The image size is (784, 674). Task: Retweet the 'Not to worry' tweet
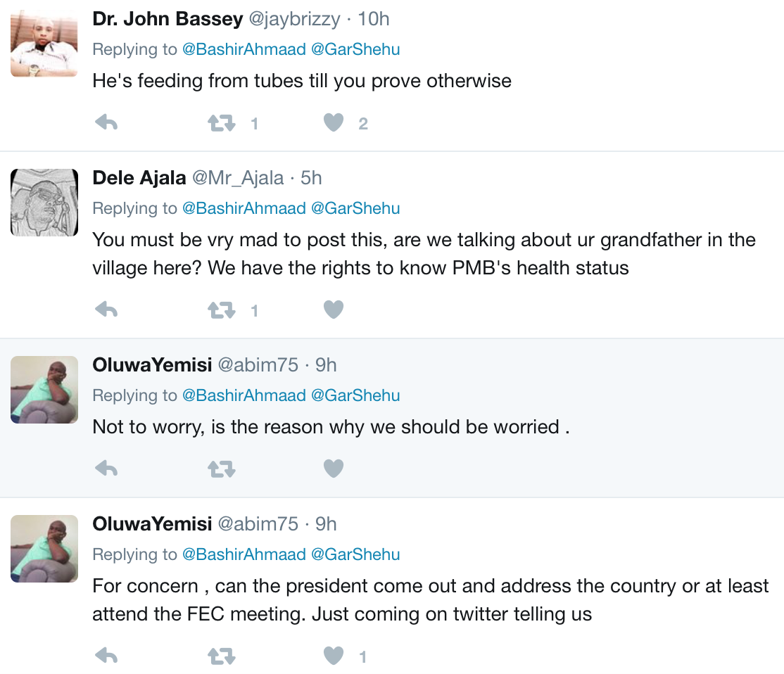221,469
